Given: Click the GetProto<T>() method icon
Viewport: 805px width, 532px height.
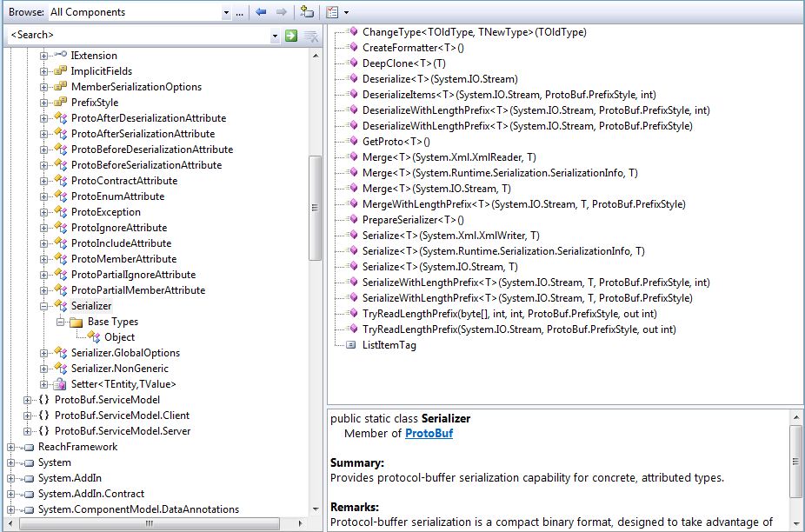Looking at the screenshot, I should coord(353,141).
